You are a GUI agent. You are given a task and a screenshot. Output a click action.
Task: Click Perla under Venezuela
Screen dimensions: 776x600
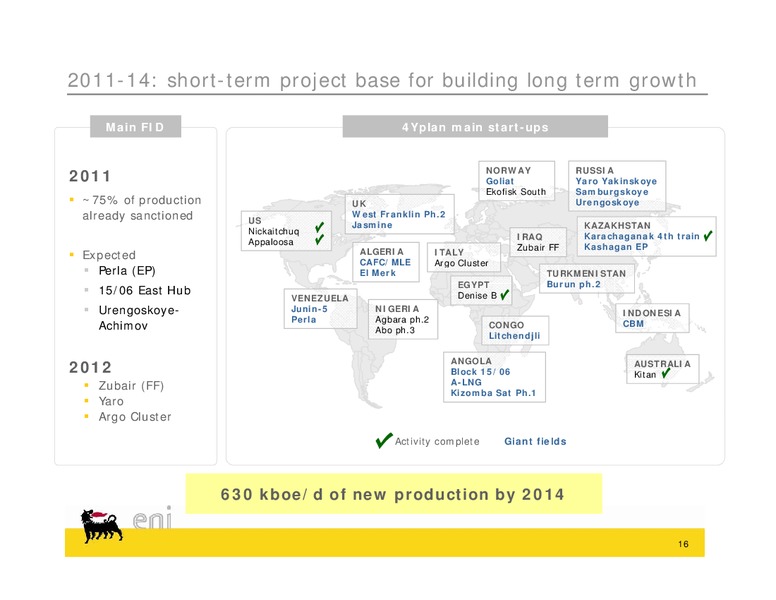[x=303, y=320]
